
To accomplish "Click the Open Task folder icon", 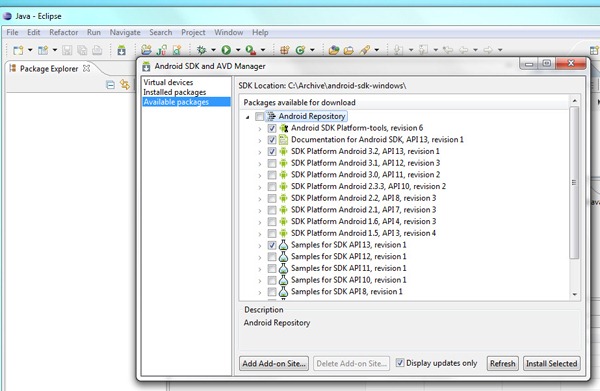I will [349, 50].
